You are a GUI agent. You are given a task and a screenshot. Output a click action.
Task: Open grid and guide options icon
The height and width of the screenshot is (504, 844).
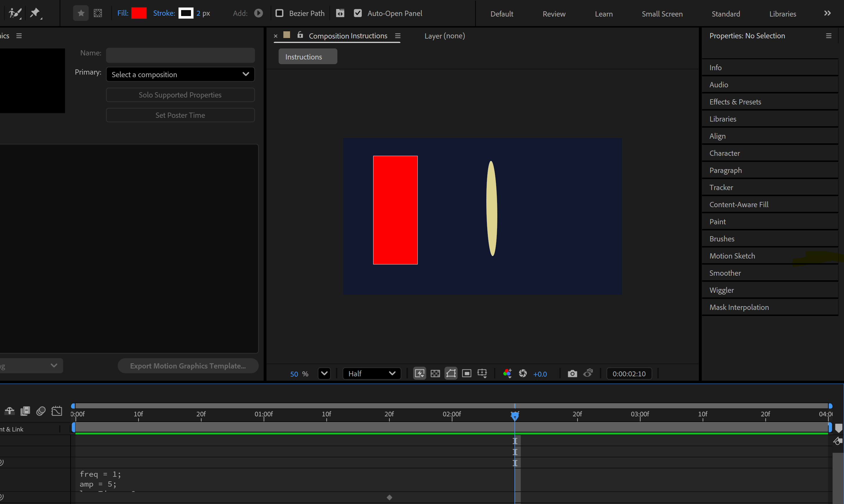[x=482, y=374]
